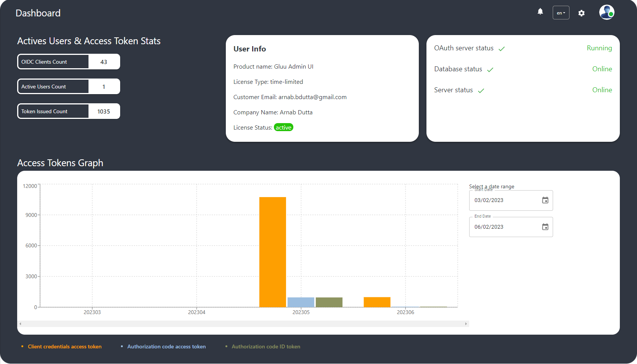The image size is (637, 364).
Task: Open the settings gear icon
Action: [581, 13]
